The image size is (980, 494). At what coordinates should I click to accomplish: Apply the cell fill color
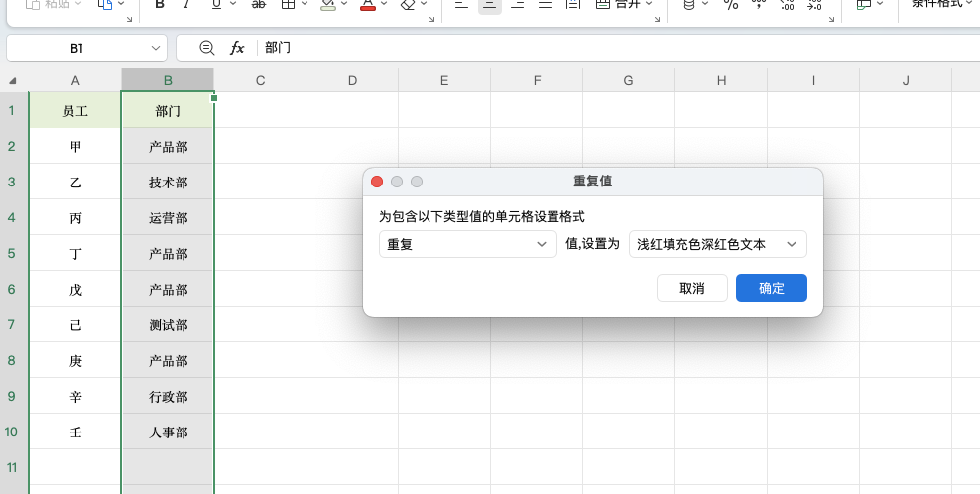(327, 4)
